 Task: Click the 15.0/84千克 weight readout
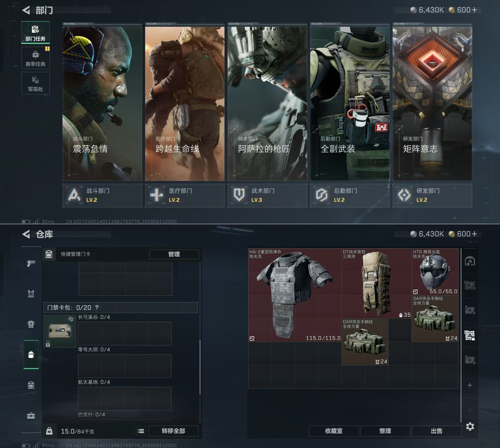pos(78,431)
